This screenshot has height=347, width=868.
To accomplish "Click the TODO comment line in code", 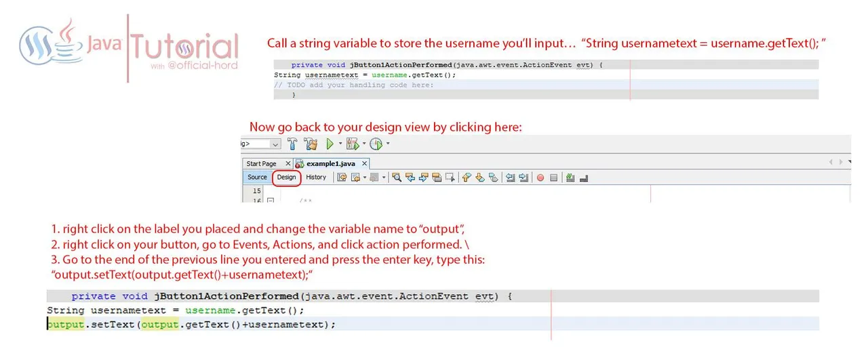I will pyautogui.click(x=354, y=85).
